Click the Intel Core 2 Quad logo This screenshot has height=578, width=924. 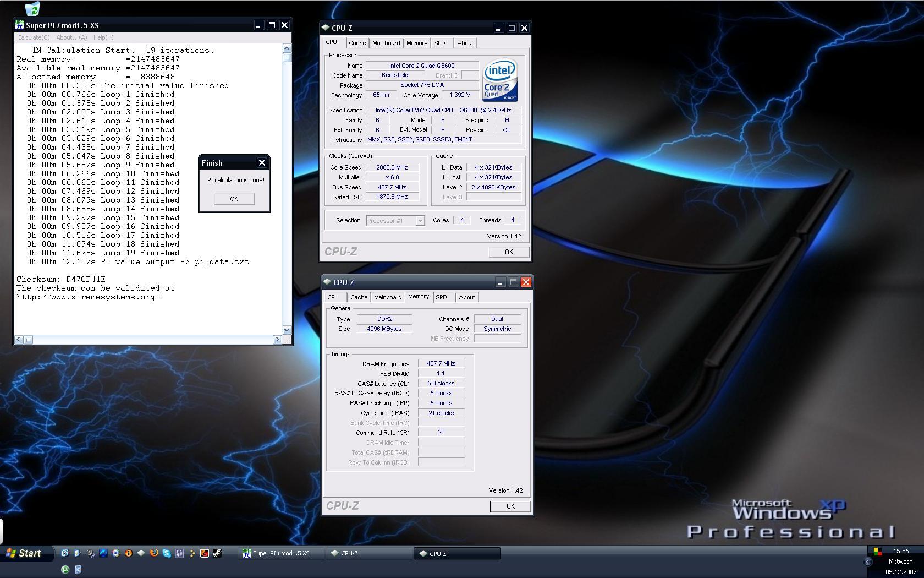(x=500, y=80)
